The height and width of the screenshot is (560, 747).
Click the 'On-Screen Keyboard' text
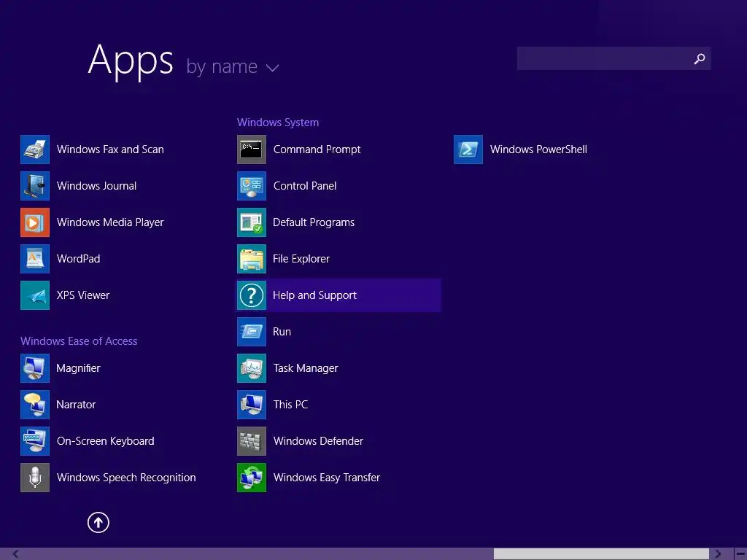tap(105, 441)
